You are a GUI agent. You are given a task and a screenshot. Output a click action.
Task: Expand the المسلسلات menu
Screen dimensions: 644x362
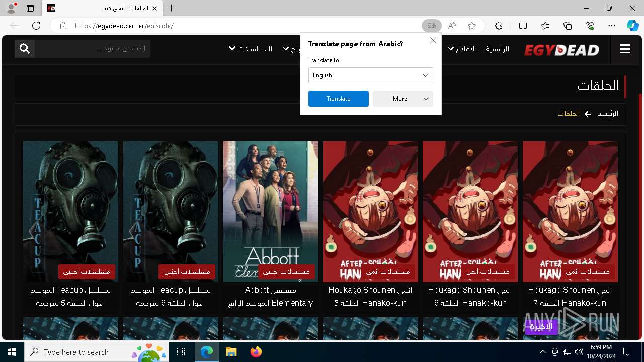251,49
